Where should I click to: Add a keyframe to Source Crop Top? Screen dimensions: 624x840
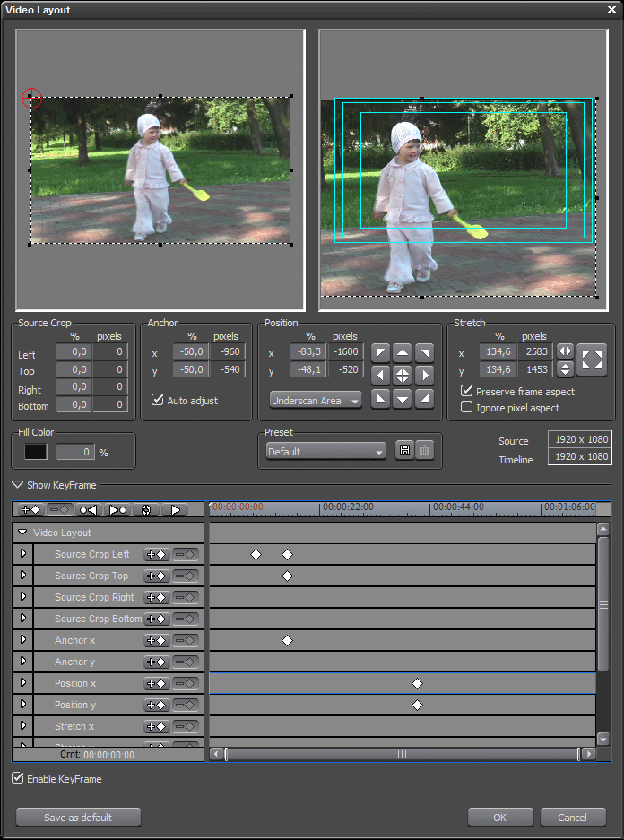(157, 576)
